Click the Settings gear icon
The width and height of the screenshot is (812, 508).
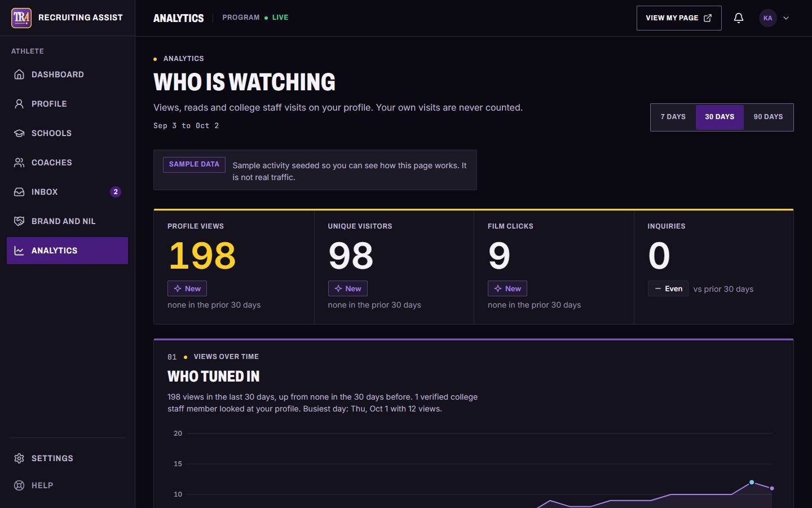click(19, 458)
